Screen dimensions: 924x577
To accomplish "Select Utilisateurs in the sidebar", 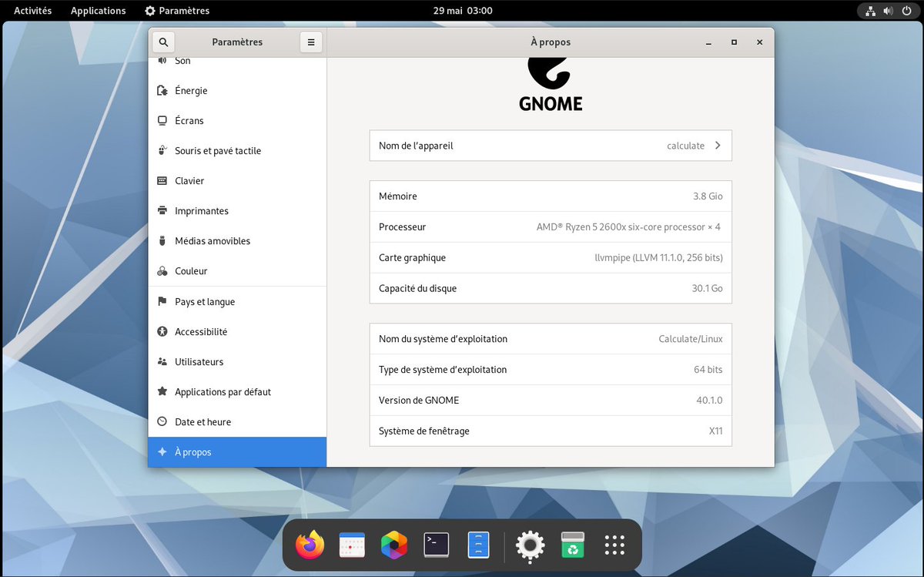I will point(237,361).
